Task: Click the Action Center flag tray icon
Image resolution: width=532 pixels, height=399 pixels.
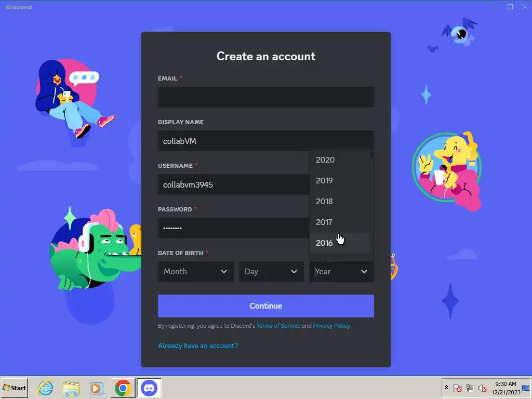Action: (x=457, y=388)
